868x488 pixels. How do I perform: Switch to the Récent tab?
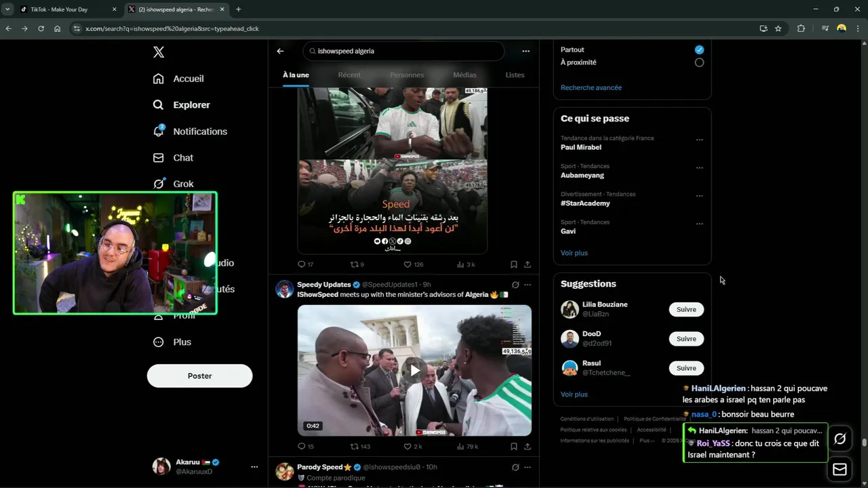point(349,75)
